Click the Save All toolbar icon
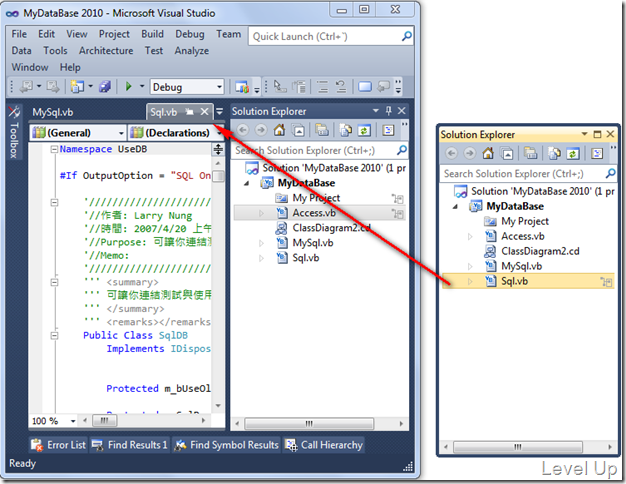626x484 pixels. tap(105, 87)
